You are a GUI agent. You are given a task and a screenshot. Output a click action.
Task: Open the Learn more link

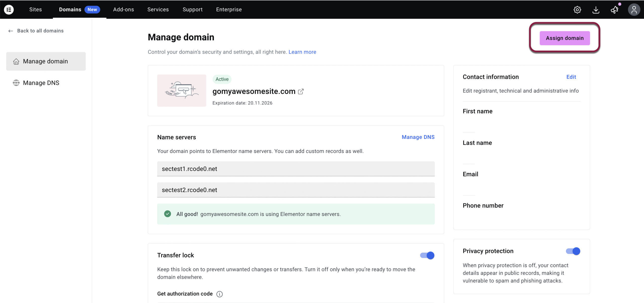302,52
